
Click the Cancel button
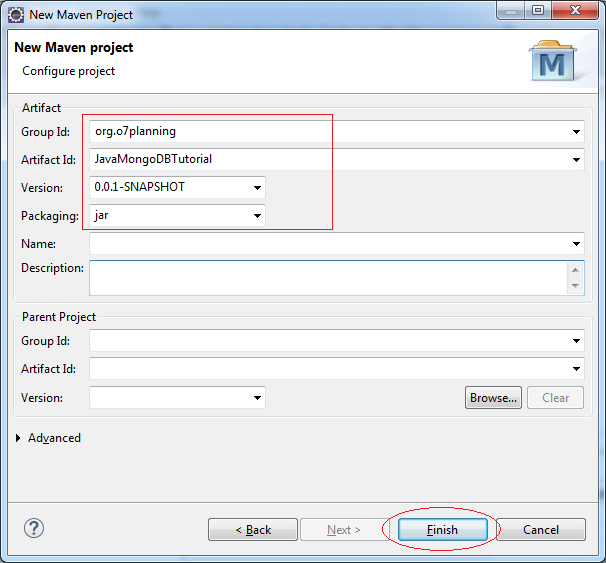point(541,529)
